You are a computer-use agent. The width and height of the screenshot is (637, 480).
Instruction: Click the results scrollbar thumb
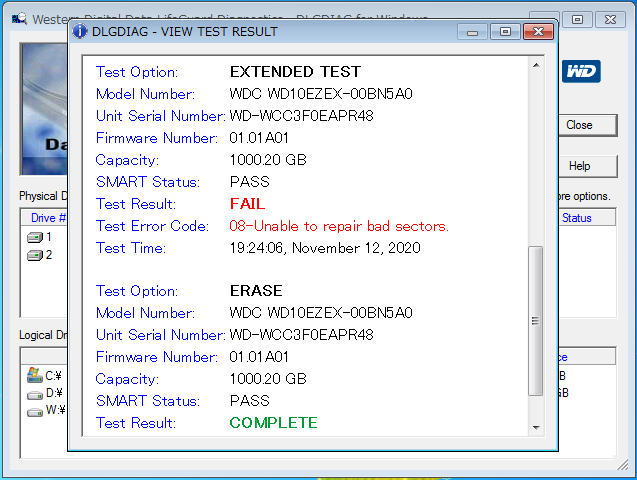tap(535, 321)
